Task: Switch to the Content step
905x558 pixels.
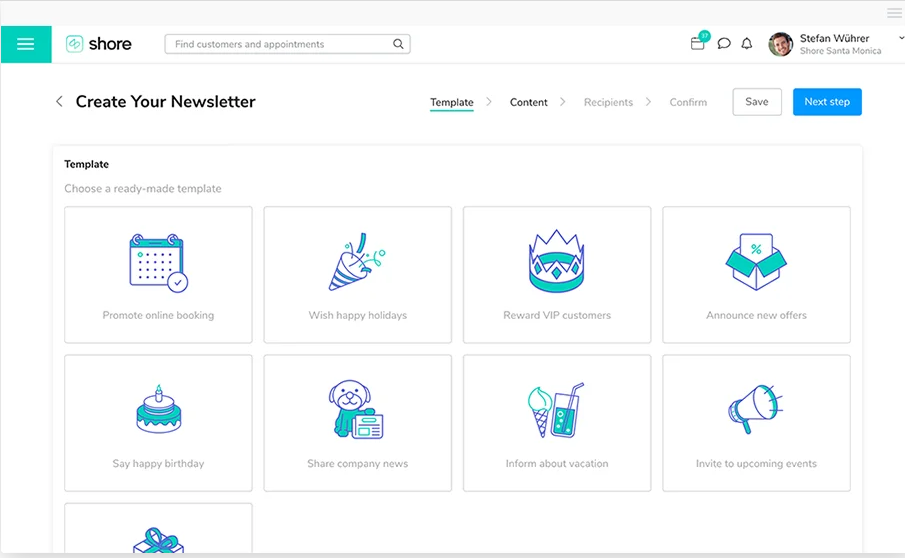Action: [529, 102]
